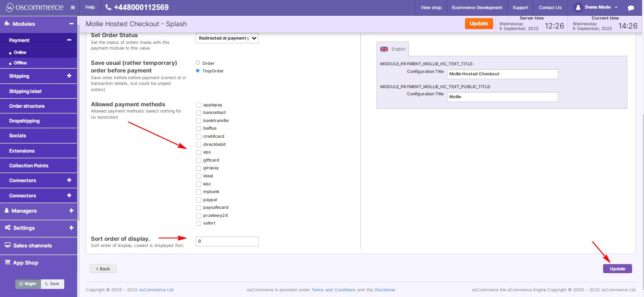Screen dimensions: 644x297
Task: Check the bancontact checkbox
Action: 198,113
